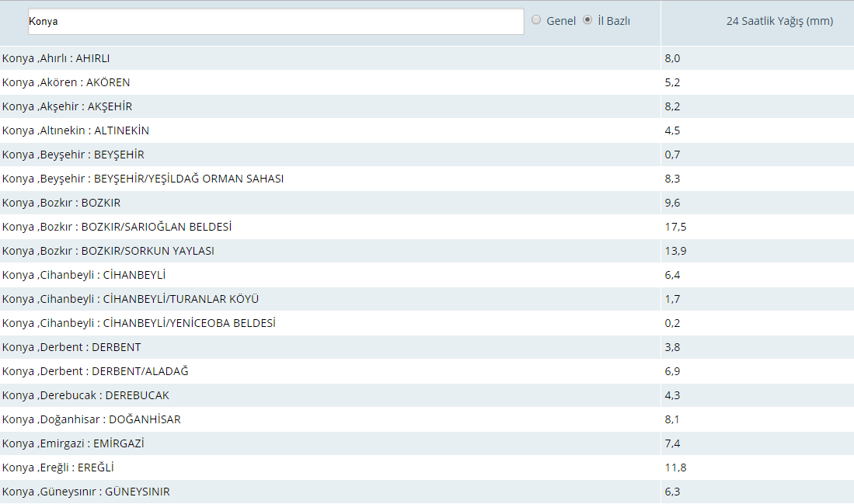Click the rainfall value 4,5 for Altınekin
The image size is (854, 504).
tap(672, 130)
